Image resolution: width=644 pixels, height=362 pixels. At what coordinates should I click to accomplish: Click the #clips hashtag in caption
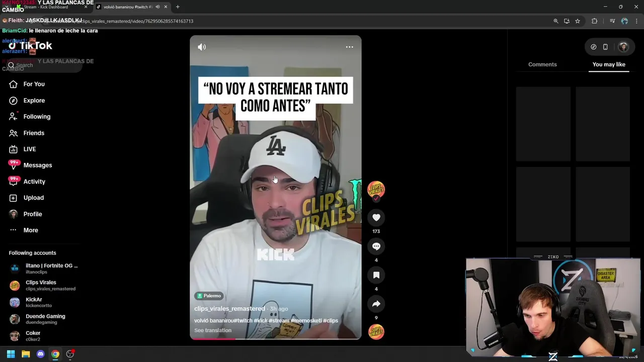point(331,321)
